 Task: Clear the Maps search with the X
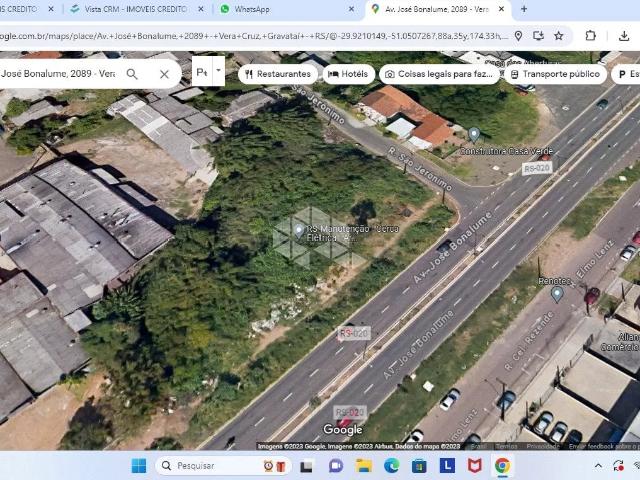click(x=164, y=74)
